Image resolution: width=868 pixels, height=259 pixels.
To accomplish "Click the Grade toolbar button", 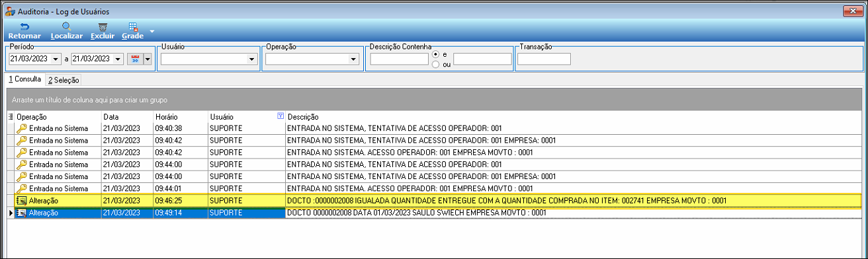I will 133,31.
